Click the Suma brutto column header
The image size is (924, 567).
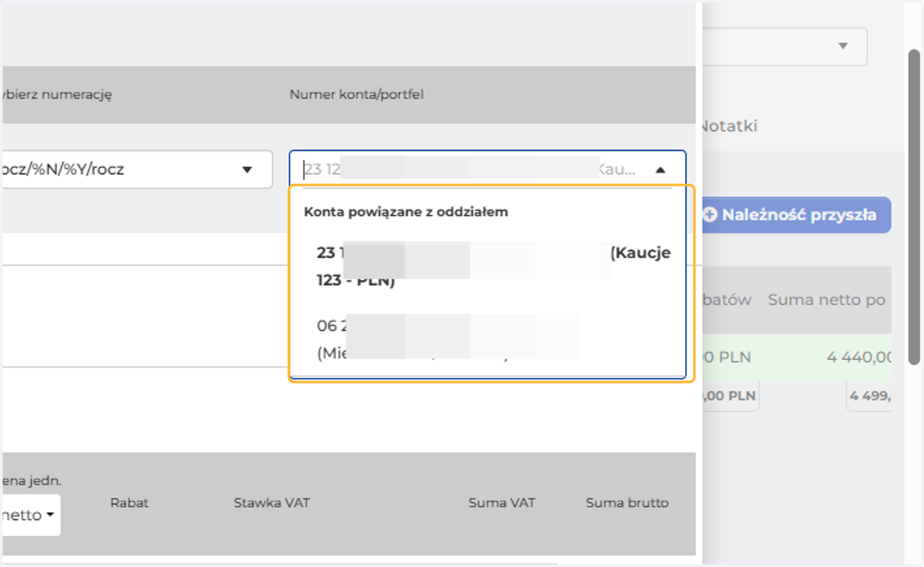pyautogui.click(x=628, y=503)
